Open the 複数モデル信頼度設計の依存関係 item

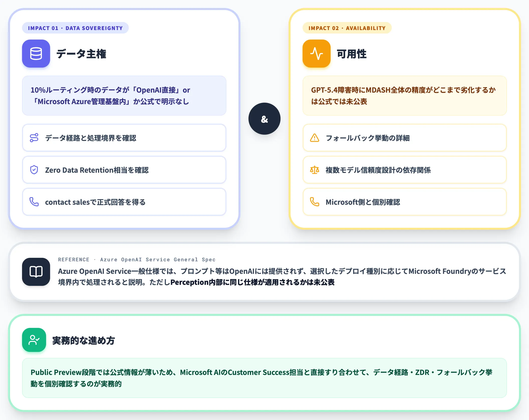pos(405,170)
